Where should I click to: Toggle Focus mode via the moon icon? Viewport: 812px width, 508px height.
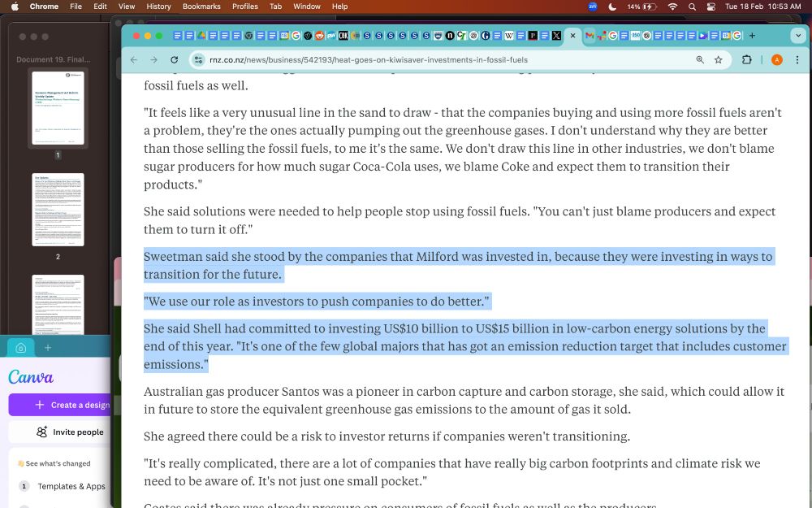(x=612, y=7)
